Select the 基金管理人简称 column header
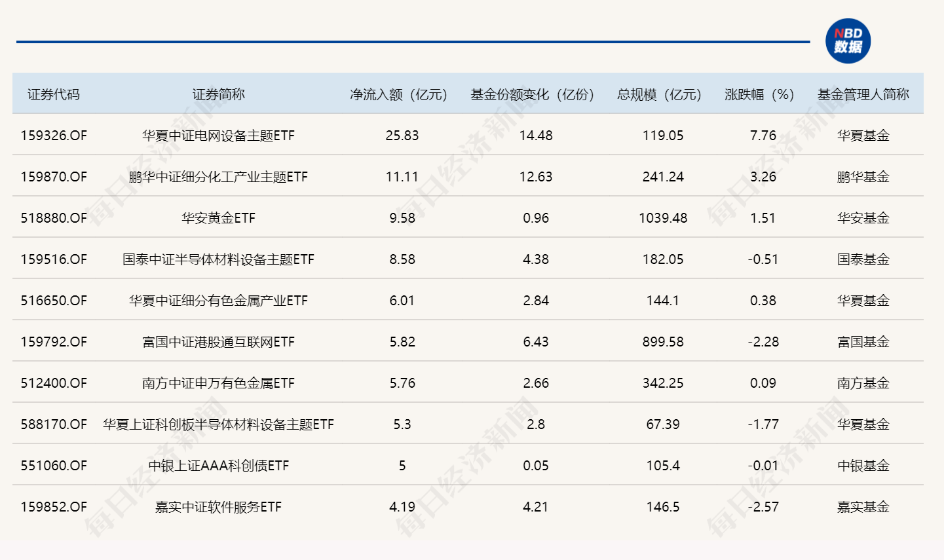The height and width of the screenshot is (560, 944). 864,94
